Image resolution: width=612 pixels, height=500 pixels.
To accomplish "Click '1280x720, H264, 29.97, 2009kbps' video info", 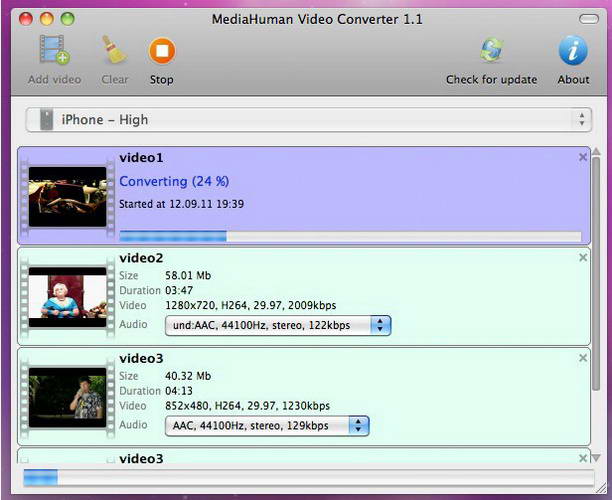I will click(251, 305).
